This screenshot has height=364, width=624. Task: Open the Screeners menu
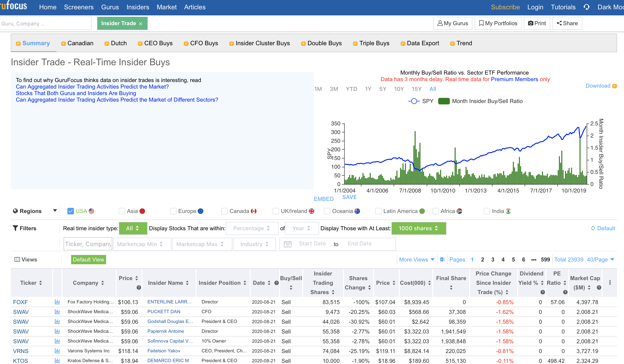pyautogui.click(x=79, y=7)
